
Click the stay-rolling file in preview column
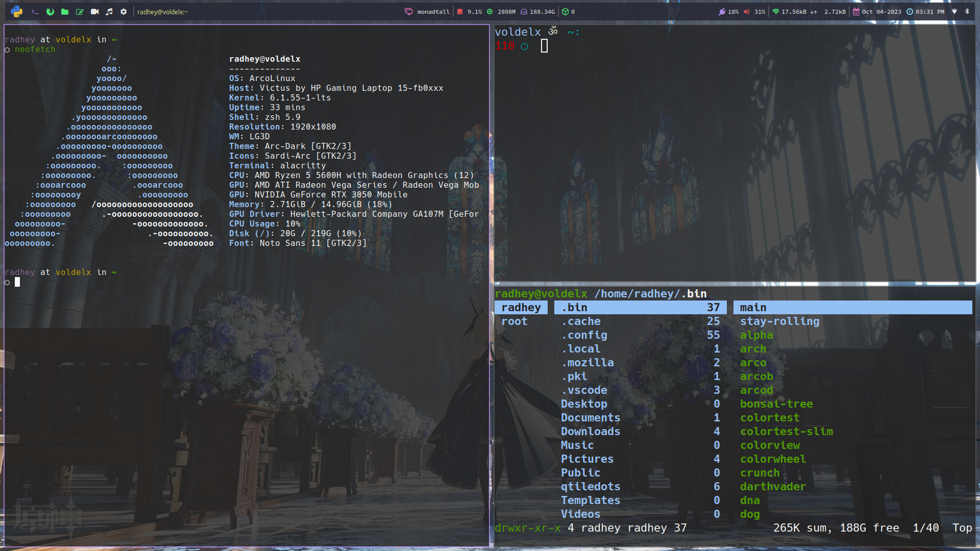coord(779,321)
